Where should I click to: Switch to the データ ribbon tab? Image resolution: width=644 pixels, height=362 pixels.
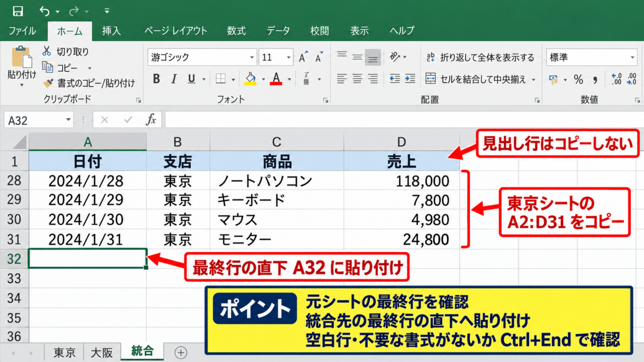tap(278, 31)
